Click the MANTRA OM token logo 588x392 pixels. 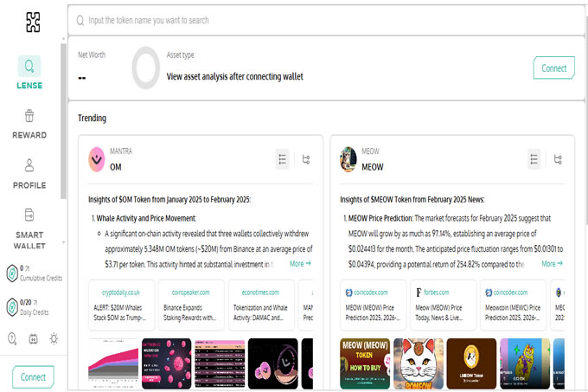(x=97, y=159)
